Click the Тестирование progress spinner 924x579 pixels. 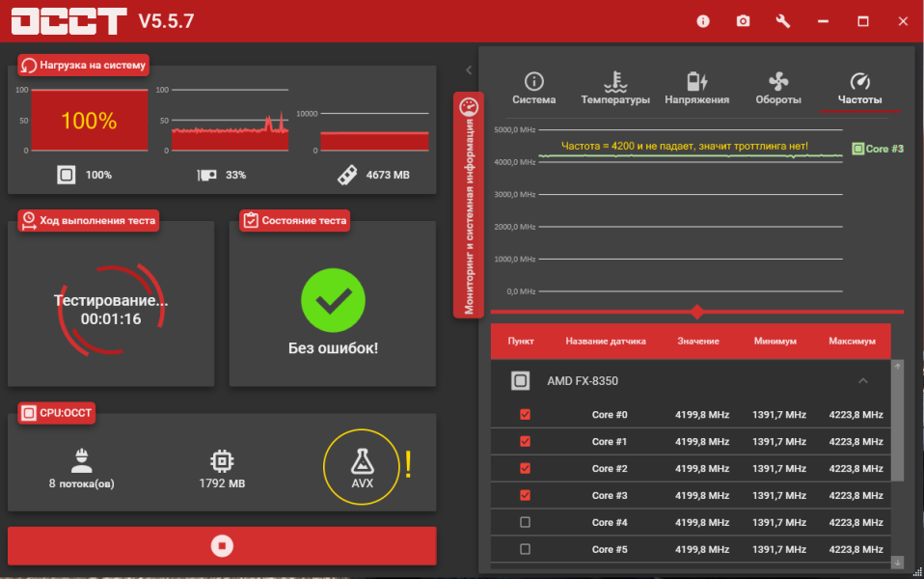tap(111, 310)
